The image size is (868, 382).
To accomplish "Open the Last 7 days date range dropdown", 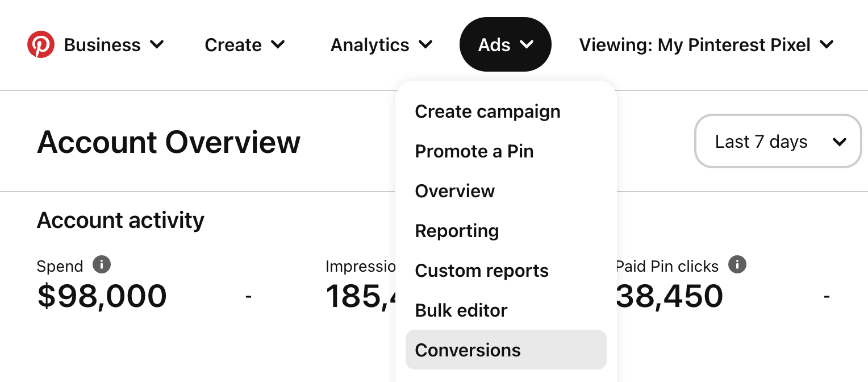I will click(x=778, y=142).
